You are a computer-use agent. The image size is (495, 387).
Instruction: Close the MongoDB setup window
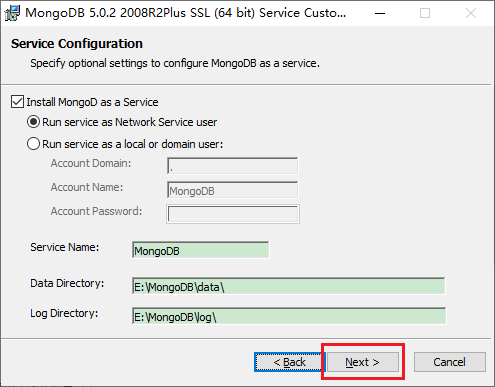coord(471,13)
